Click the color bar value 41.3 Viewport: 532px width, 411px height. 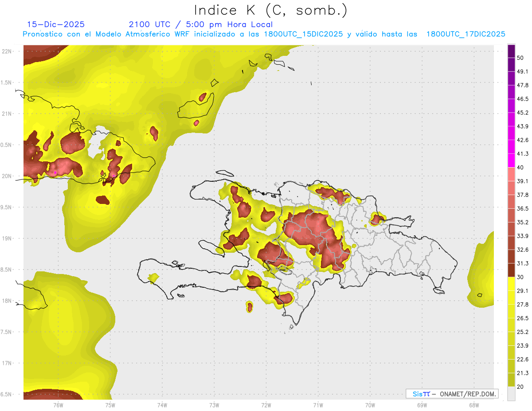point(523,154)
